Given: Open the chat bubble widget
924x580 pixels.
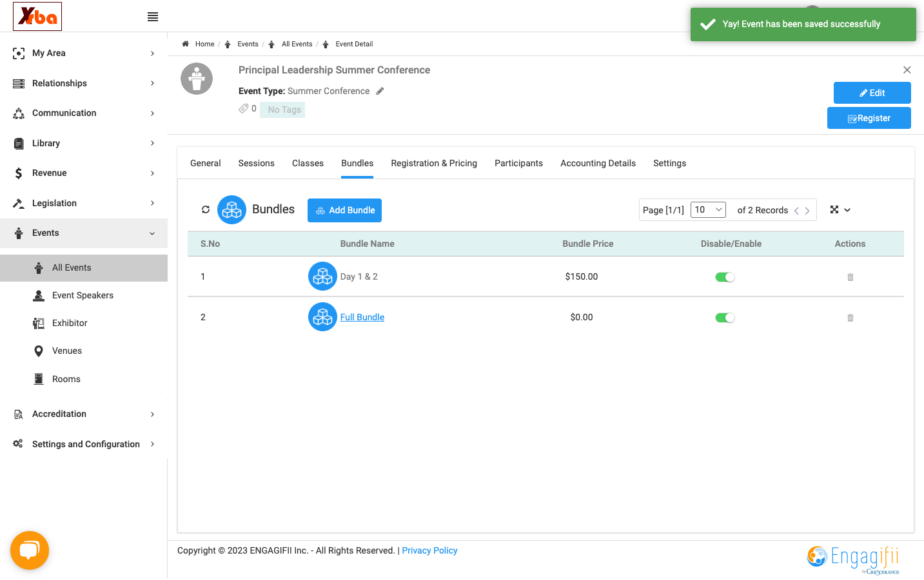Looking at the screenshot, I should pos(30,550).
